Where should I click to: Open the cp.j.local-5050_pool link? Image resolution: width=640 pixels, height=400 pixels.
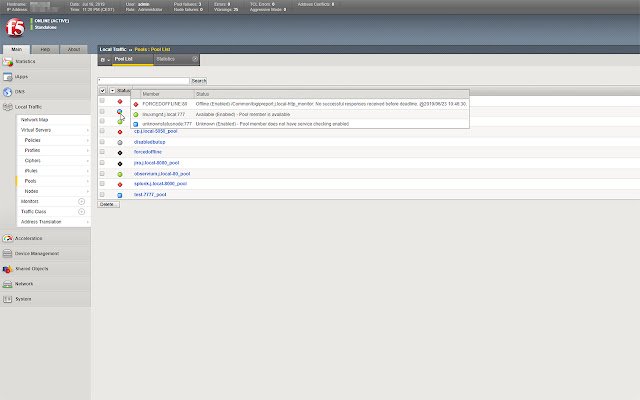[x=156, y=131]
